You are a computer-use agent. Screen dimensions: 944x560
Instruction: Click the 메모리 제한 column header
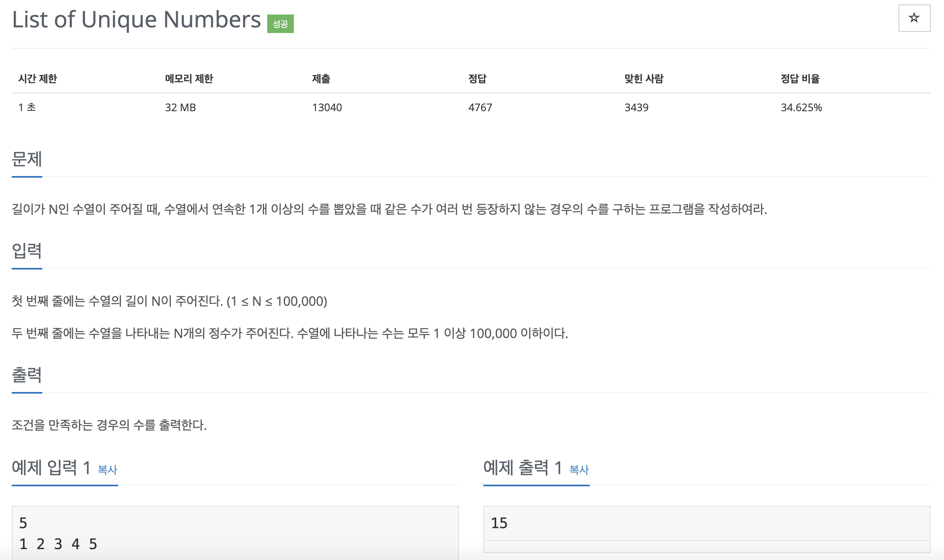pos(189,79)
